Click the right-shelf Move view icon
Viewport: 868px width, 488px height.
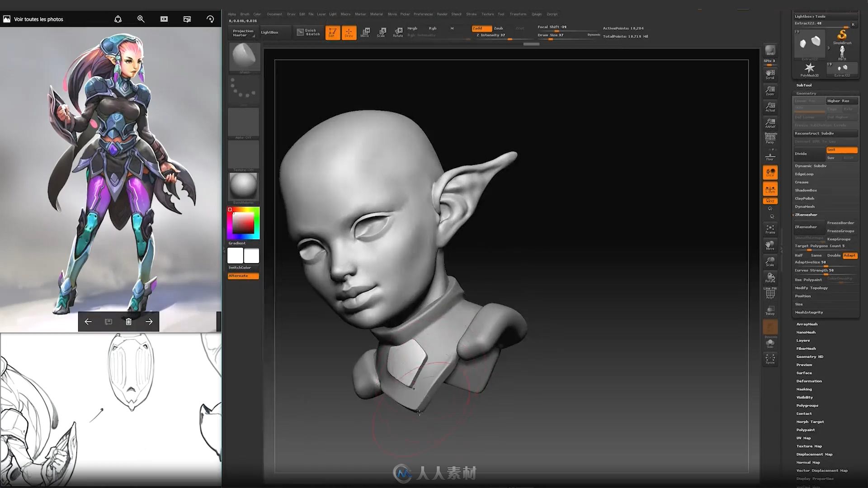click(770, 245)
